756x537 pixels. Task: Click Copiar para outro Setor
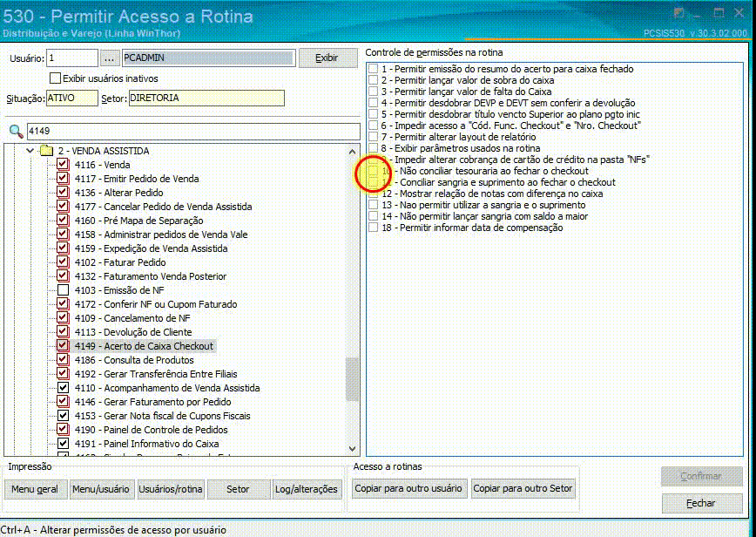(523, 489)
